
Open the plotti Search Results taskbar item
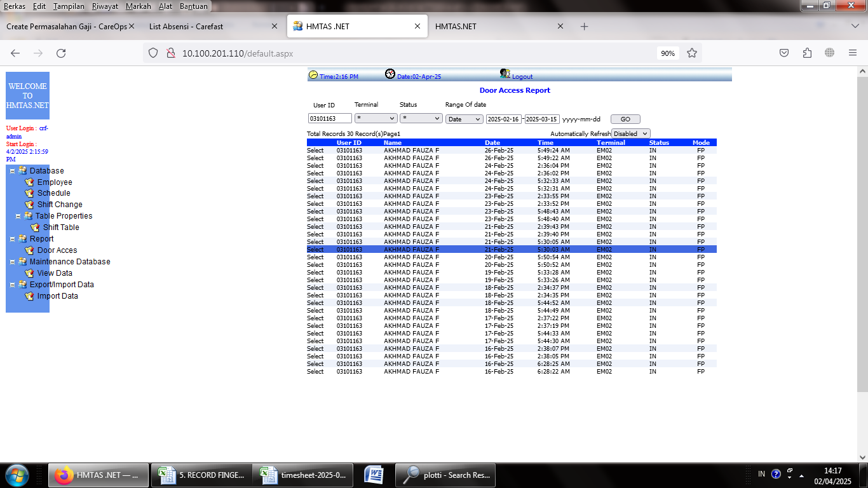click(x=445, y=475)
